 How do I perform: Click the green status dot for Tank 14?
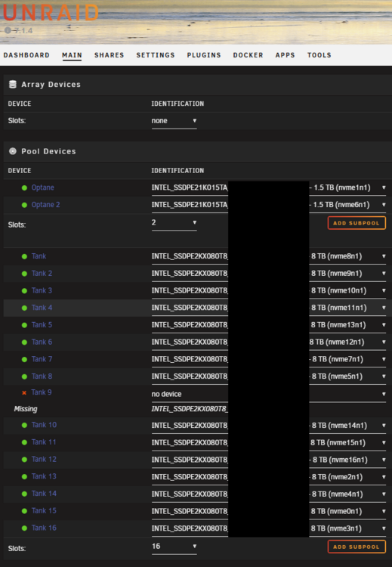tap(24, 494)
